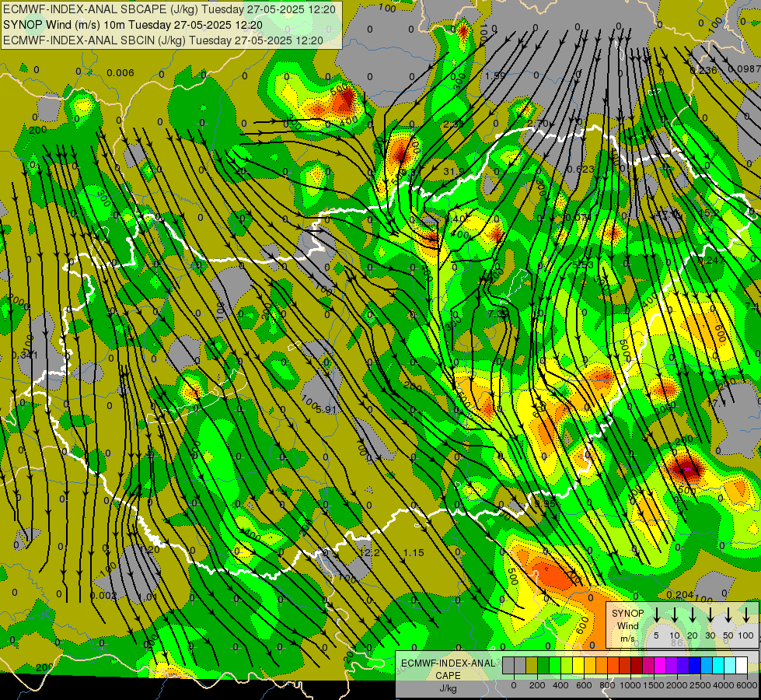Click the 0.341 value on the map
Screen dimensions: 761x700
[24, 355]
